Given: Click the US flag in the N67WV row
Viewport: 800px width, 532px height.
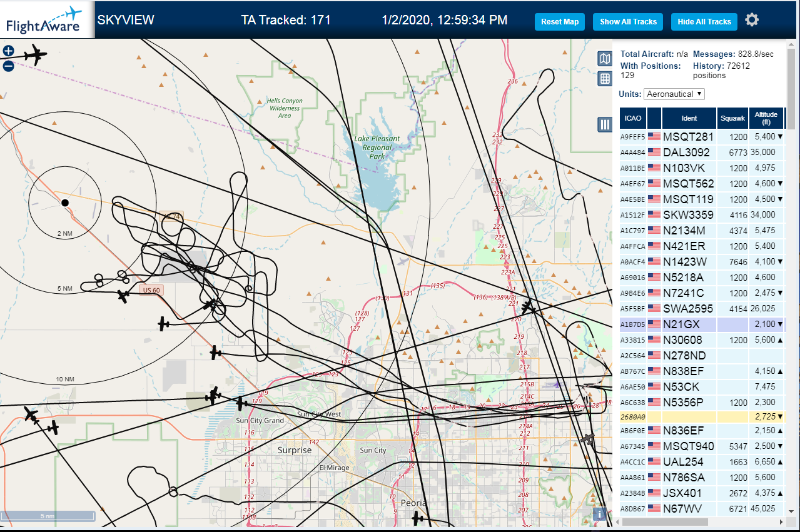Looking at the screenshot, I should point(654,508).
